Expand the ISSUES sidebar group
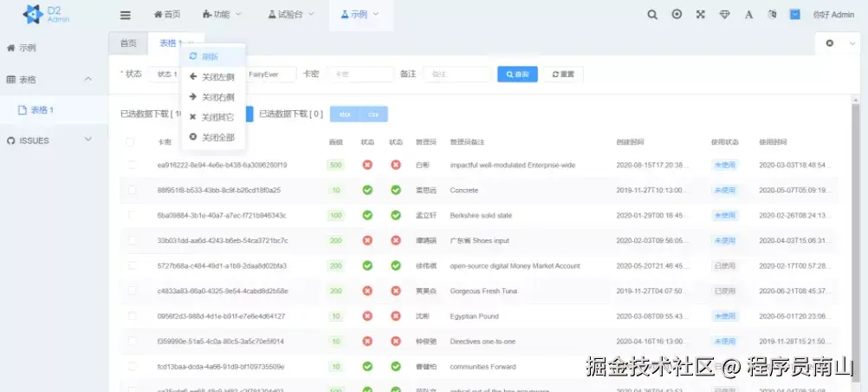 coord(55,140)
